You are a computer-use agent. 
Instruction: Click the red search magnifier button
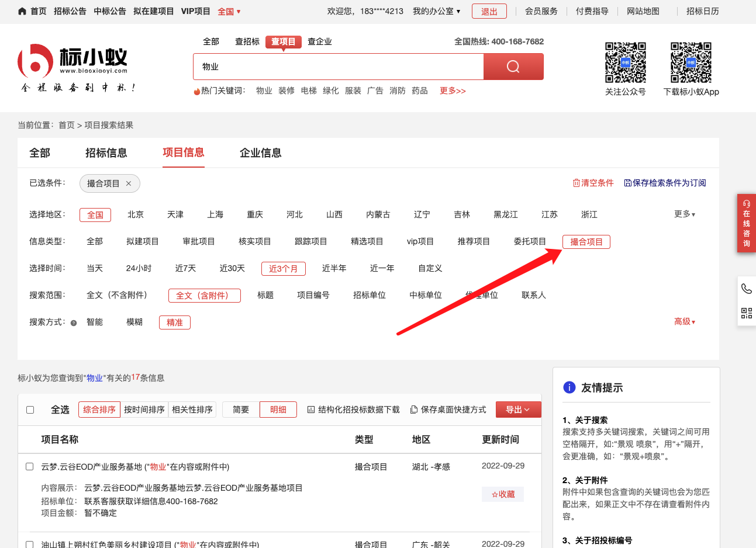513,67
